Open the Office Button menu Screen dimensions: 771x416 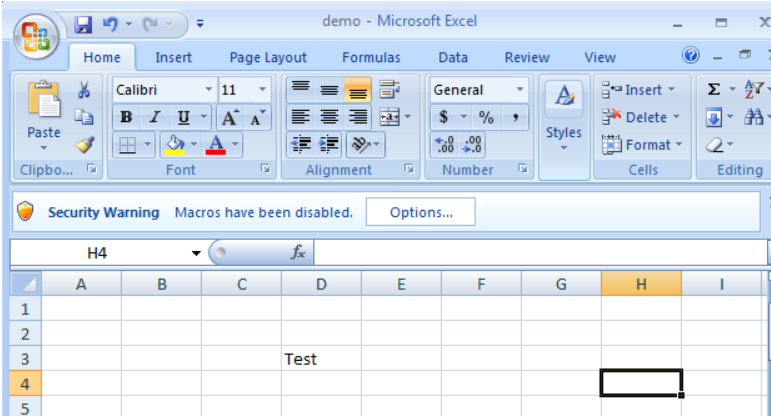point(36,36)
